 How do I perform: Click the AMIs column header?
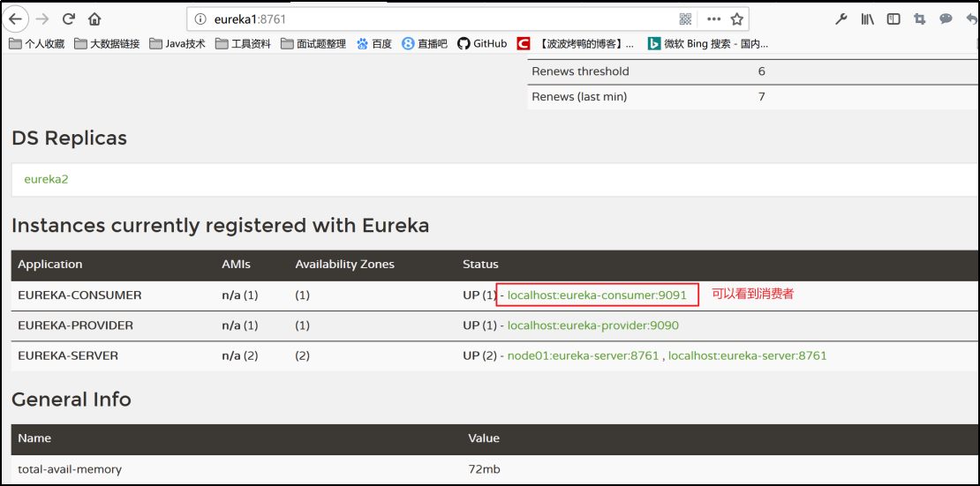click(237, 265)
